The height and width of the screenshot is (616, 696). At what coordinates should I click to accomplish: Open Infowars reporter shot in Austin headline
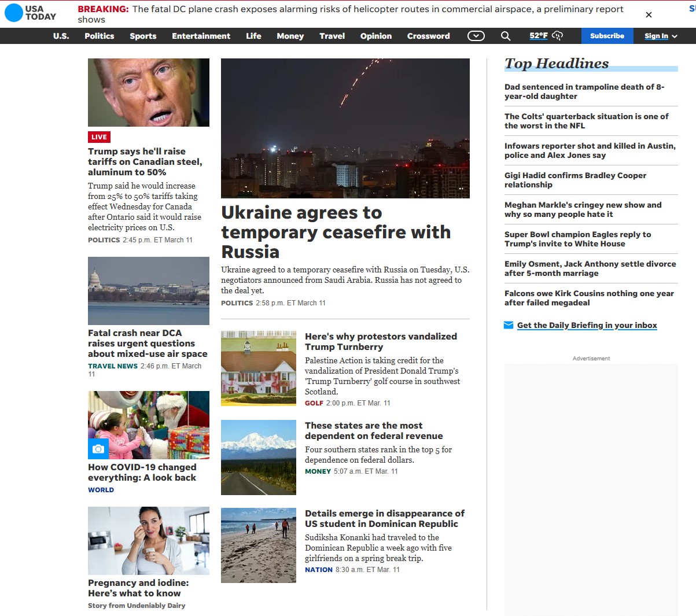[x=590, y=150]
